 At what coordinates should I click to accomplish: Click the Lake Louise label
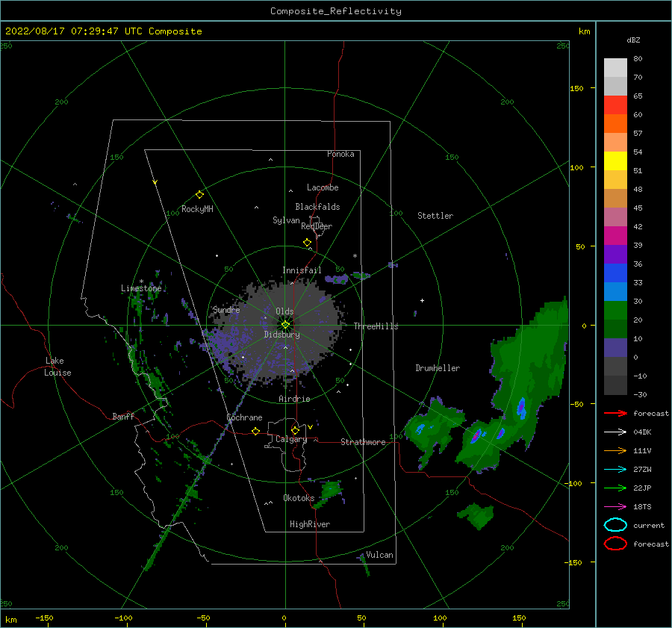coord(57,367)
